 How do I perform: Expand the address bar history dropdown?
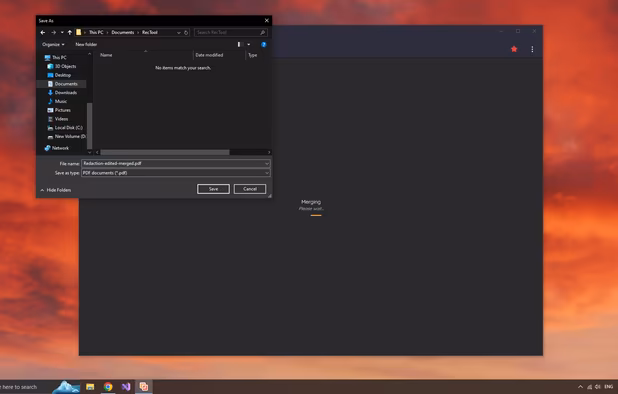[x=179, y=32]
